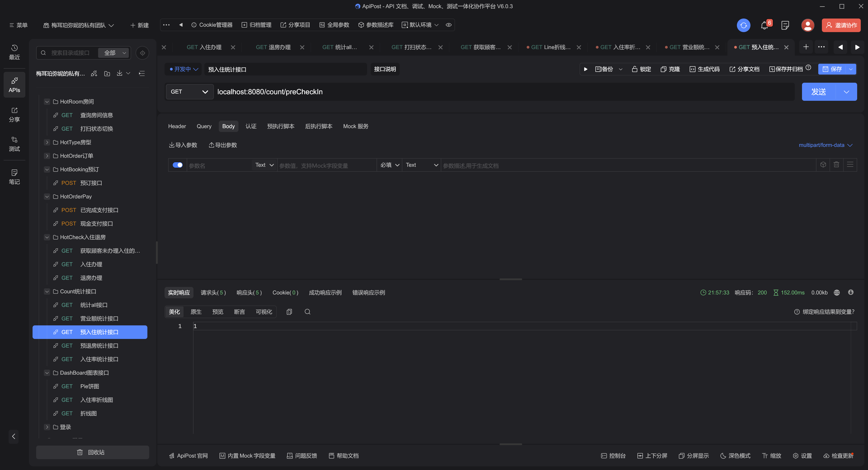Switch to the 原生 raw response tab
Image resolution: width=868 pixels, height=470 pixels.
click(196, 312)
